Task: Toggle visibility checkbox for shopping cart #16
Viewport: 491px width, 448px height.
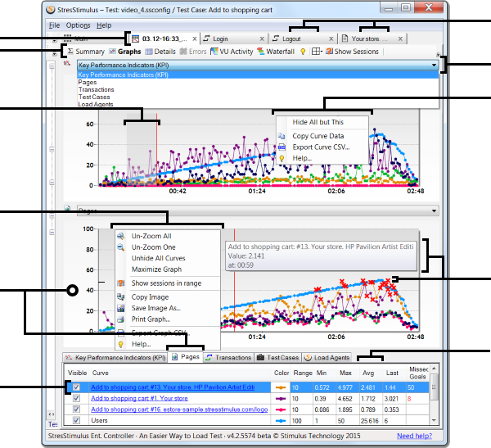Action: (x=76, y=410)
